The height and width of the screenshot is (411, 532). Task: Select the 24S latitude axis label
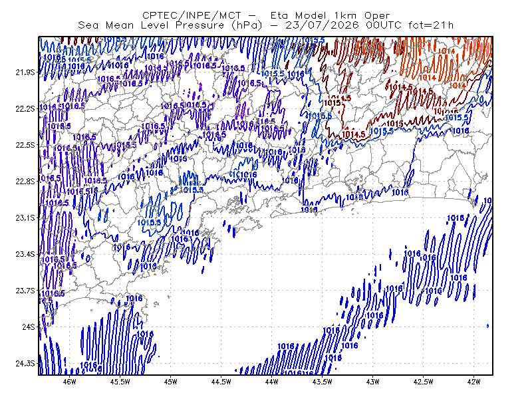(x=29, y=327)
